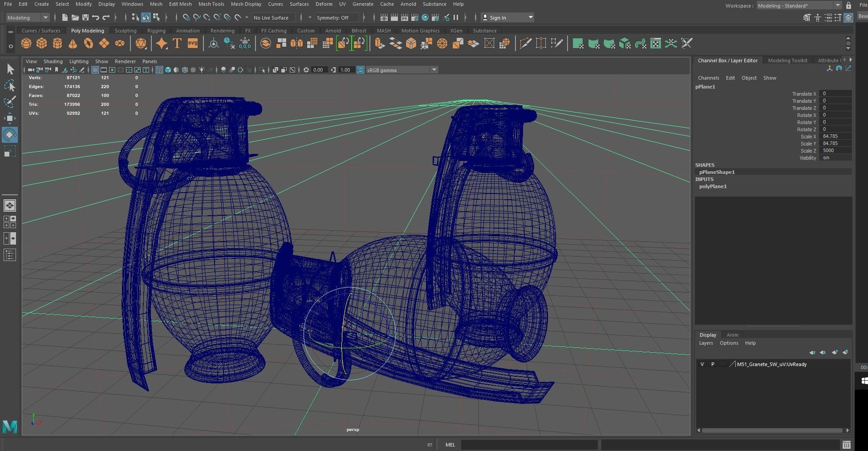Create a polygon cylinder from the shelf

click(57, 44)
